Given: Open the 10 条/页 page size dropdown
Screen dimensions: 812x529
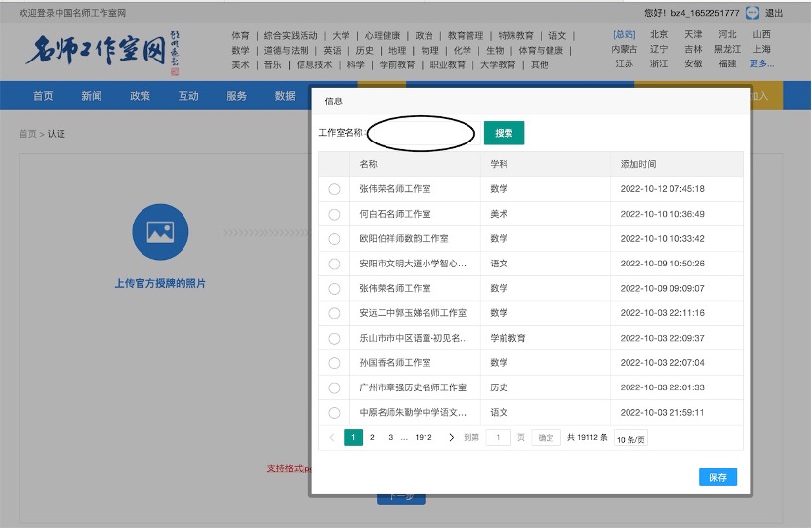Looking at the screenshot, I should [x=630, y=439].
